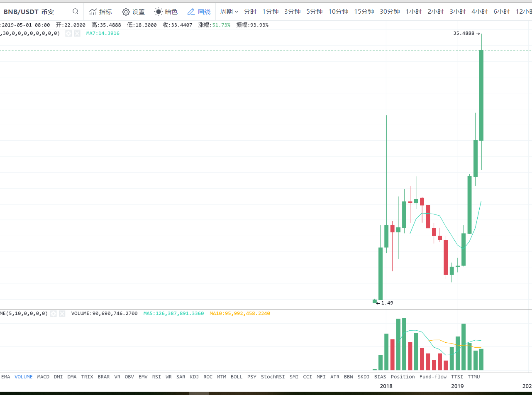Click the 2019 time axis label

point(458,386)
